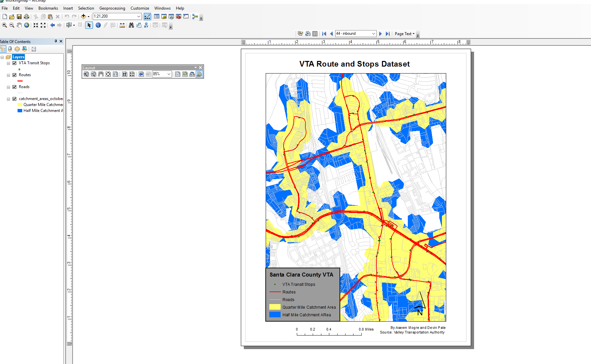Open the Editor toolbar
The width and height of the screenshot is (591, 364).
pos(147,16)
